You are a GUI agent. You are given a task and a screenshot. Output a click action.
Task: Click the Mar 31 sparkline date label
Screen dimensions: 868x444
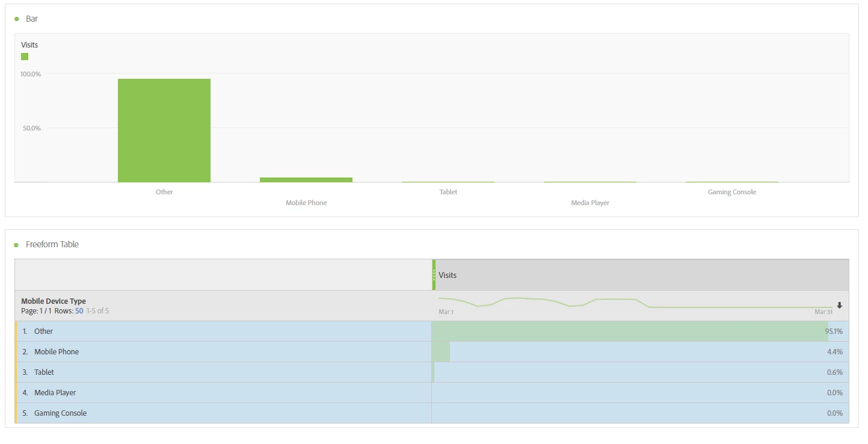tap(823, 312)
